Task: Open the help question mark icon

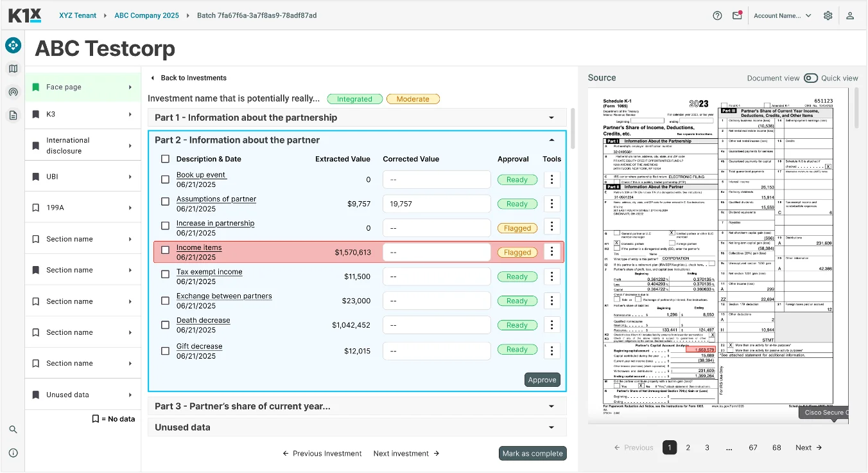Action: (717, 15)
